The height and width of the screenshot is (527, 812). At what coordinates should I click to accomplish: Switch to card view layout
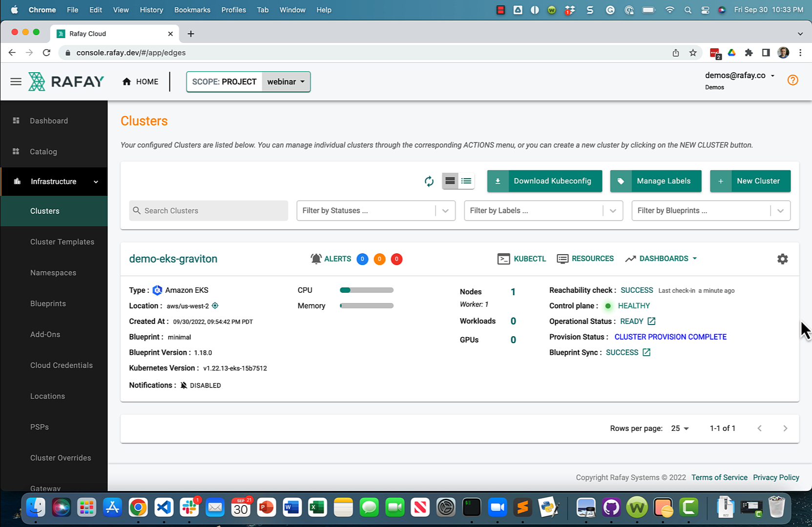click(x=450, y=181)
